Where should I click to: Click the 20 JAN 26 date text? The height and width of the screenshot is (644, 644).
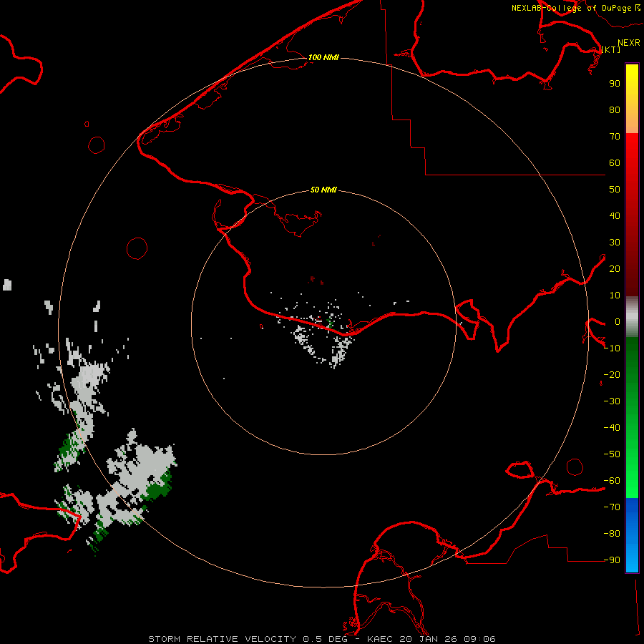coord(429,639)
